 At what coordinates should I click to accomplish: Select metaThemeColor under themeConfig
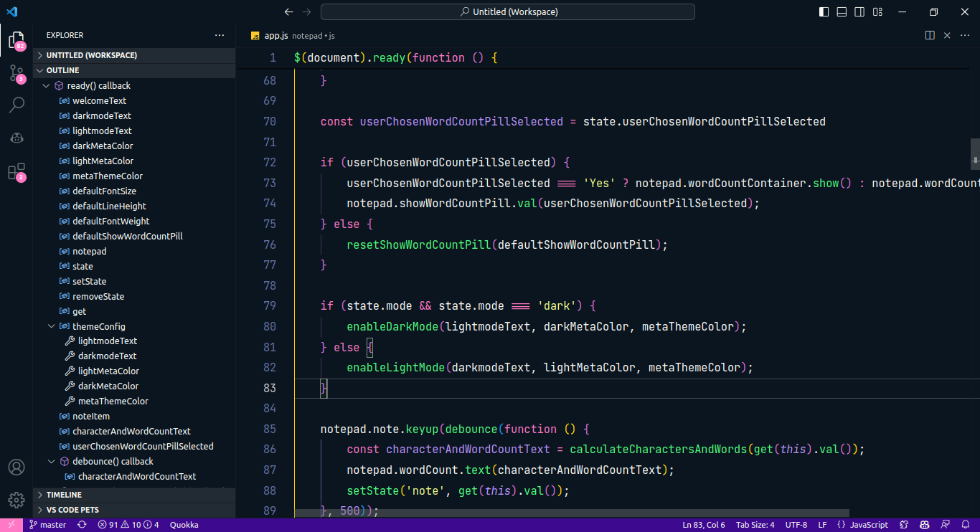point(113,402)
